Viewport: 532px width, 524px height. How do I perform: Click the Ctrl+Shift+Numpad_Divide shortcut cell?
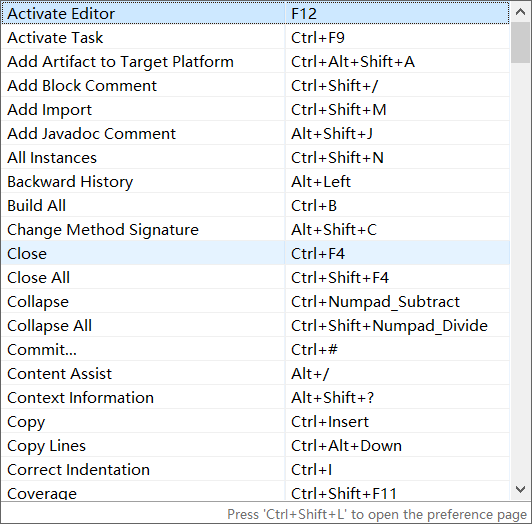(397, 325)
